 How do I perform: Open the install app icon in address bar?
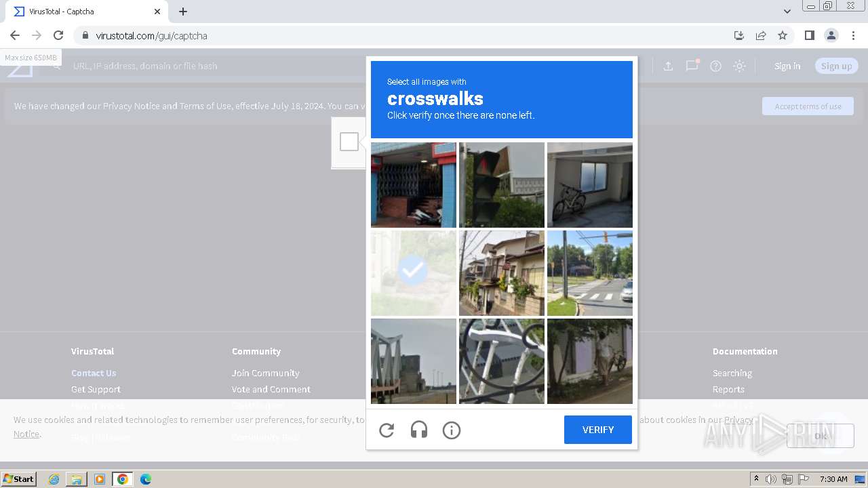[x=739, y=35]
